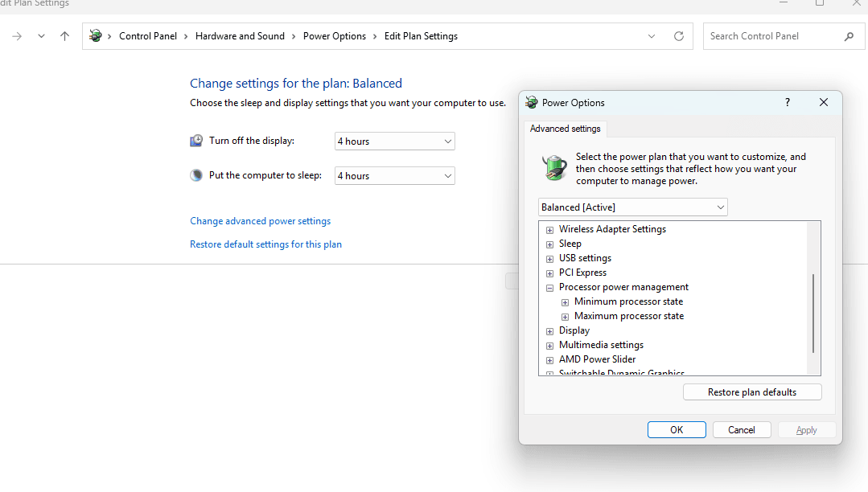868x492 pixels.
Task: Click the settings list vertical scrollbar
Action: coord(813,314)
